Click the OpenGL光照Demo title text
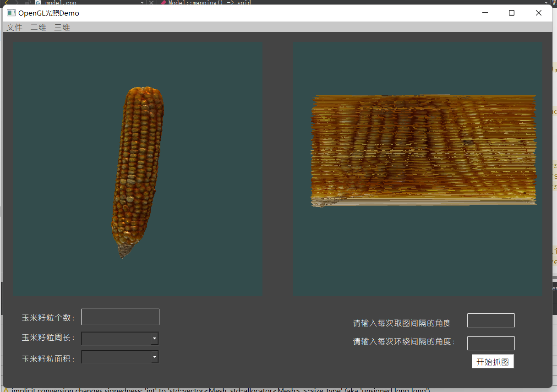557x392 pixels. tap(49, 13)
